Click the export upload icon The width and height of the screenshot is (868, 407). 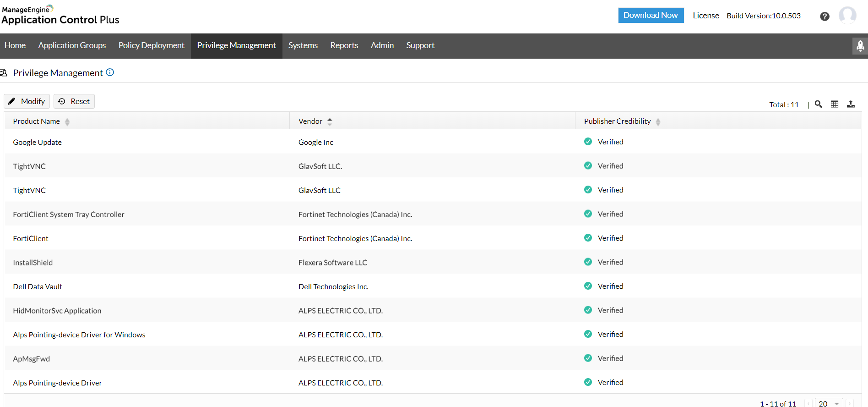[851, 104]
